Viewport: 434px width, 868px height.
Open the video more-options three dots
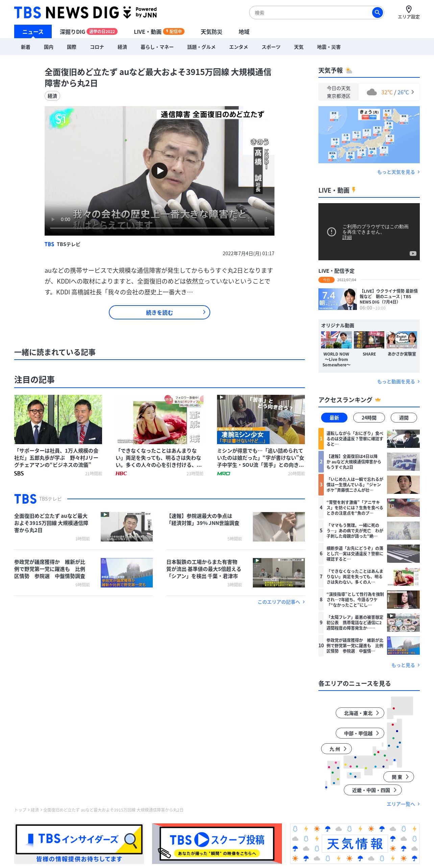[266, 219]
